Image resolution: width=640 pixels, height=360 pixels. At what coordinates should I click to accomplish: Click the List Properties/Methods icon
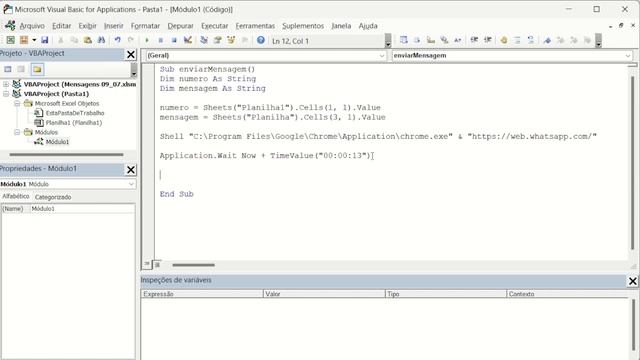point(404,40)
